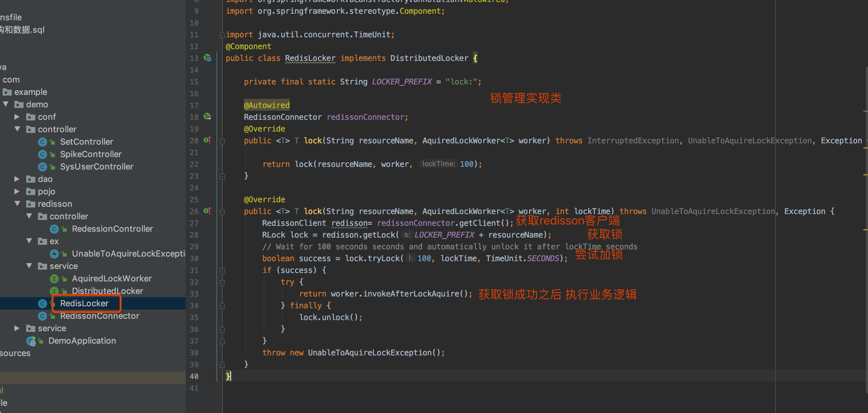
Task: Click DistributedLocker interface name in code
Action: pos(429,58)
